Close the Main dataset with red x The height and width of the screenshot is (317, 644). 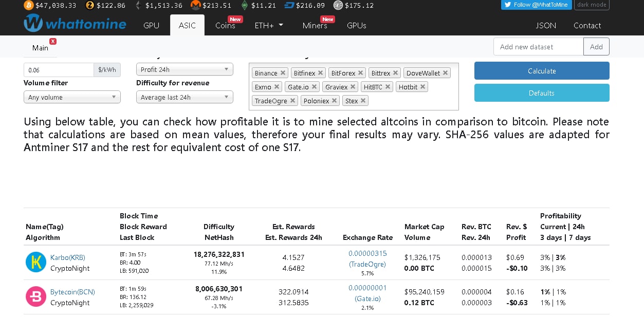point(53,41)
